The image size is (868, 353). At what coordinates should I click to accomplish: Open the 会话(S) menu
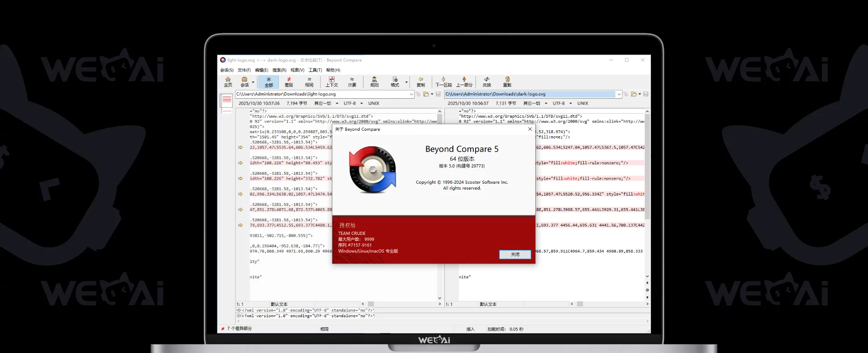point(226,70)
